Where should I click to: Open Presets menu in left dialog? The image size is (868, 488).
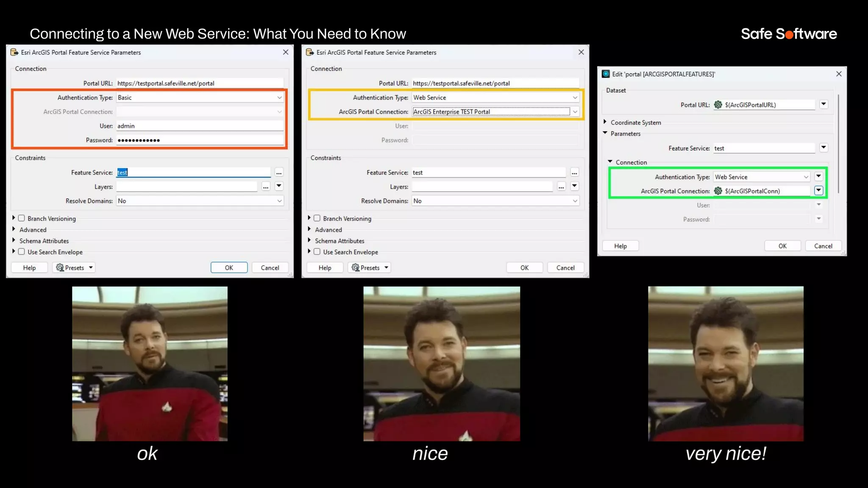tap(74, 268)
